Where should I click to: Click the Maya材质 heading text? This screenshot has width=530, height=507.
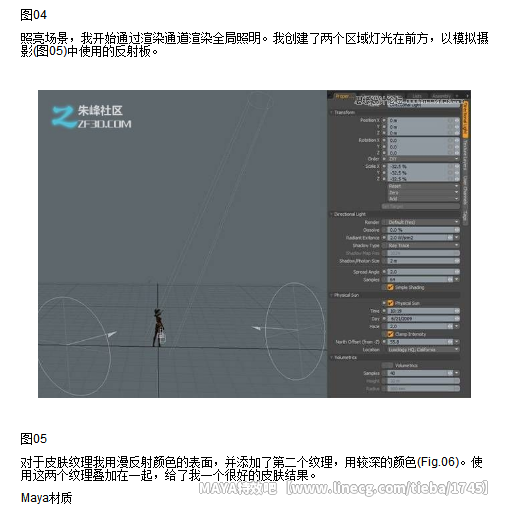(46, 498)
